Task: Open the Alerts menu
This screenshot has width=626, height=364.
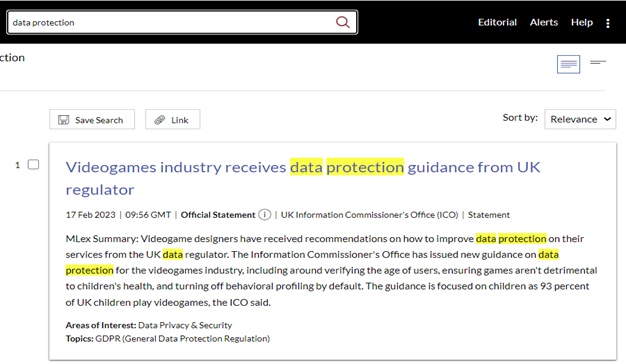Action: (544, 22)
